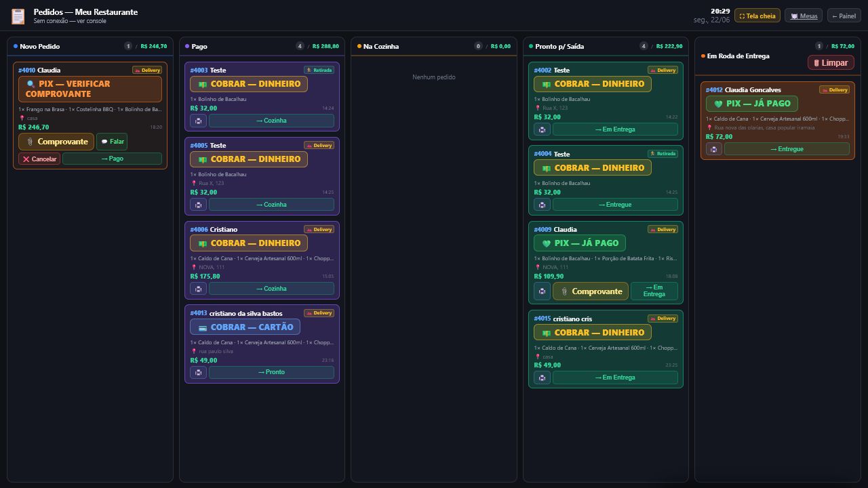Click COBRAR — CARTÃO on order #4013
The width and height of the screenshot is (868, 488).
coord(245,327)
